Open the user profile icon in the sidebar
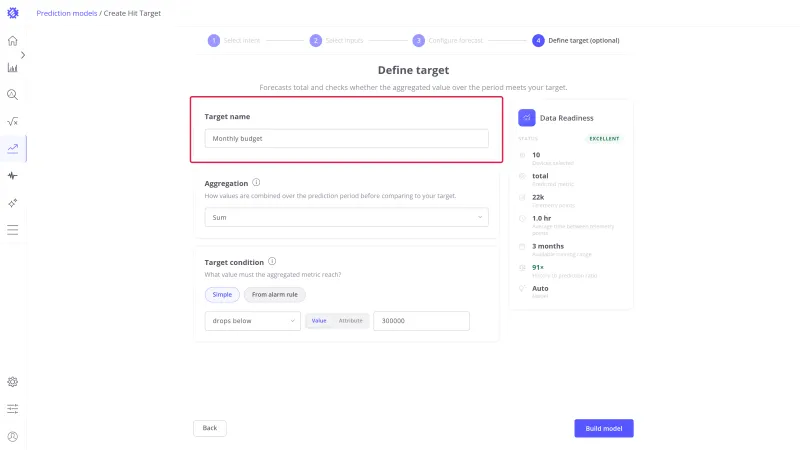 pos(13,437)
